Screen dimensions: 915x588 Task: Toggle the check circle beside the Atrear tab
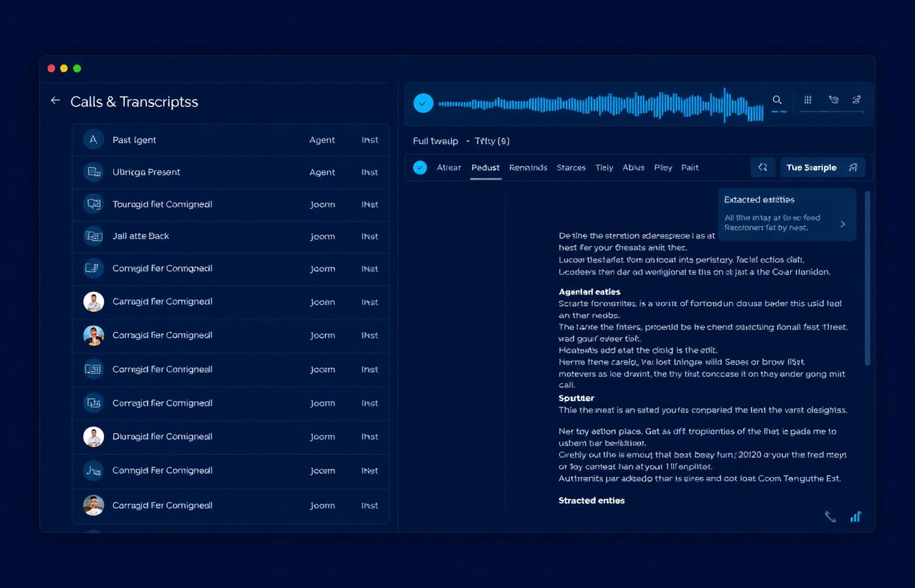tap(420, 167)
